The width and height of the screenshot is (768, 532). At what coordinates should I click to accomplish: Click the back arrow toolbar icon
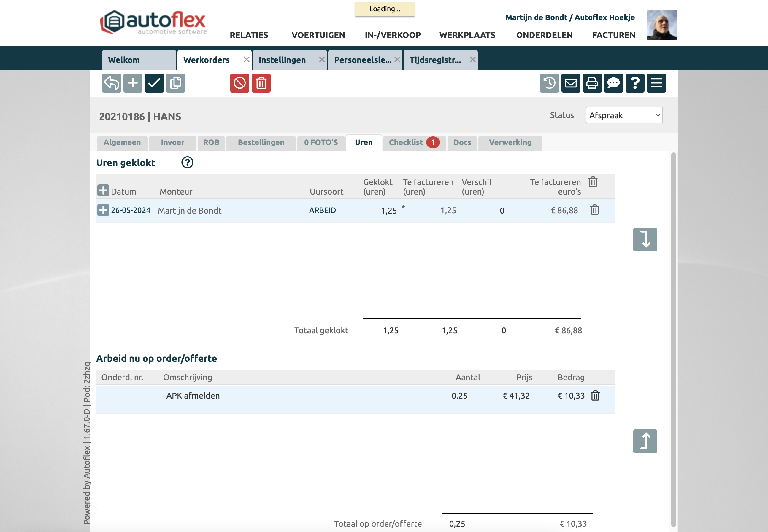(x=111, y=83)
